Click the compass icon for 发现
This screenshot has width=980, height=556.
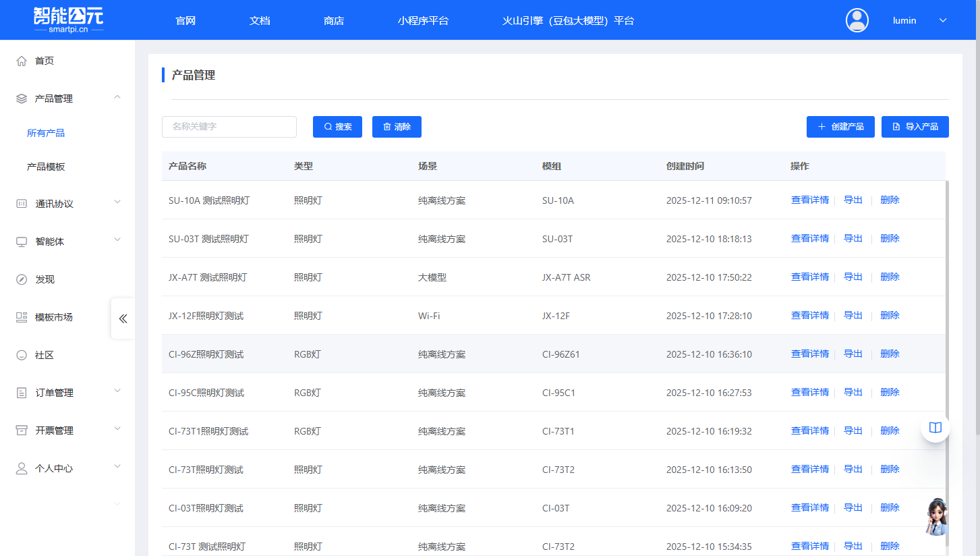pos(22,279)
